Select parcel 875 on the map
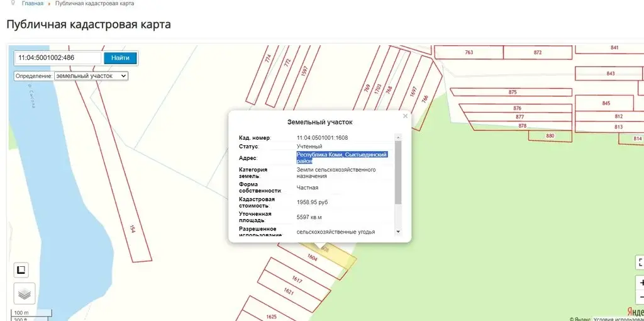Screen dimensions: 644x321 [x=513, y=92]
